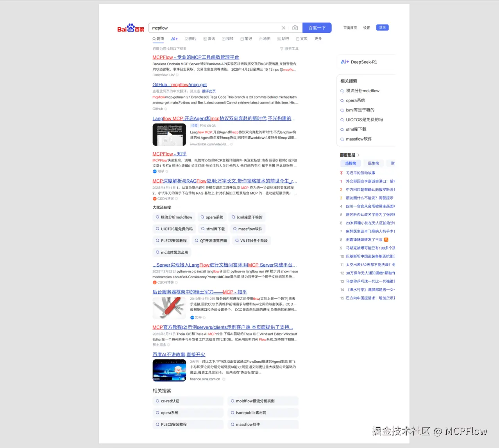The height and width of the screenshot is (448, 499).
Task: Open the 更多 tab menu
Action: click(x=318, y=39)
